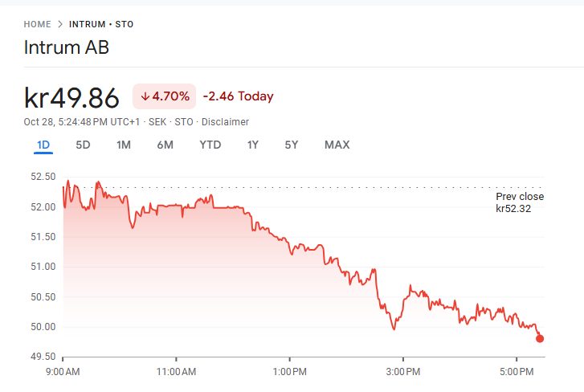The image size is (584, 392).
Task: Click the INTRUM • STO breadcrumb
Action: (101, 24)
